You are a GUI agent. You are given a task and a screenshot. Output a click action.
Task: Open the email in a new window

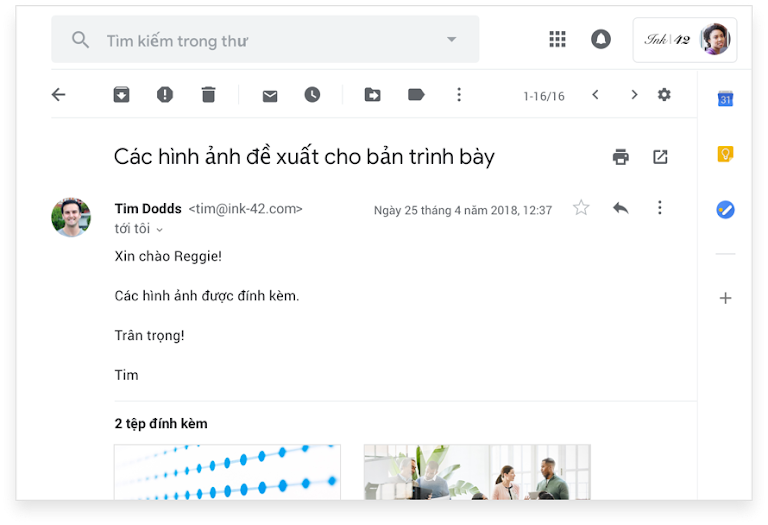pyautogui.click(x=660, y=157)
